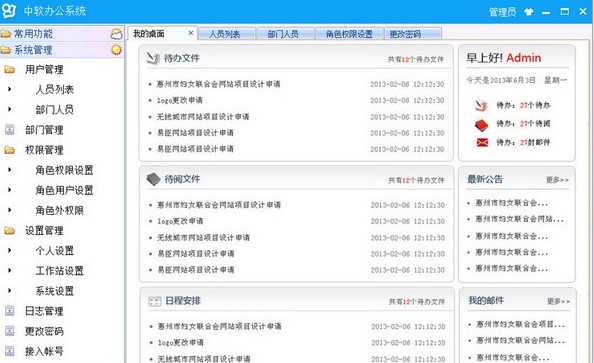The height and width of the screenshot is (363, 594).
Task: Open 惠州市妇女联合会项目... in 我的邮件
Action: (x=521, y=324)
